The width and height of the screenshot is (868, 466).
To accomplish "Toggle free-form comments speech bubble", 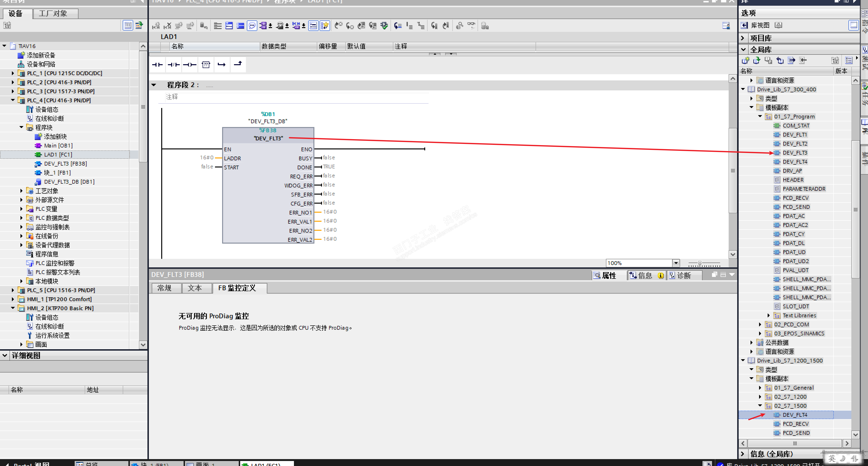I will 252,26.
